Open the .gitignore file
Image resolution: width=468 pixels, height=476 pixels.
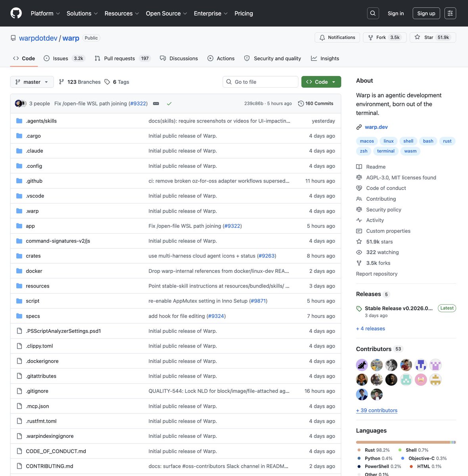tap(37, 391)
